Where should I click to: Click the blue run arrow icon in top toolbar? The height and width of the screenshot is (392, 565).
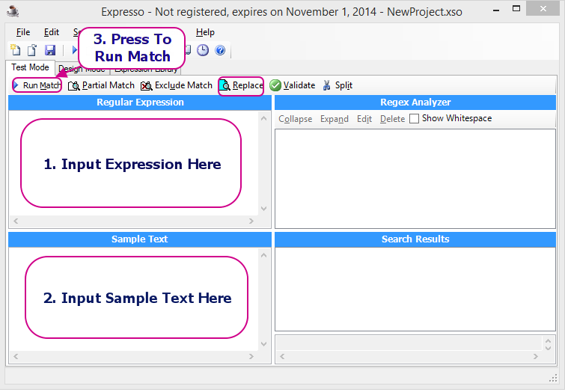[x=75, y=49]
